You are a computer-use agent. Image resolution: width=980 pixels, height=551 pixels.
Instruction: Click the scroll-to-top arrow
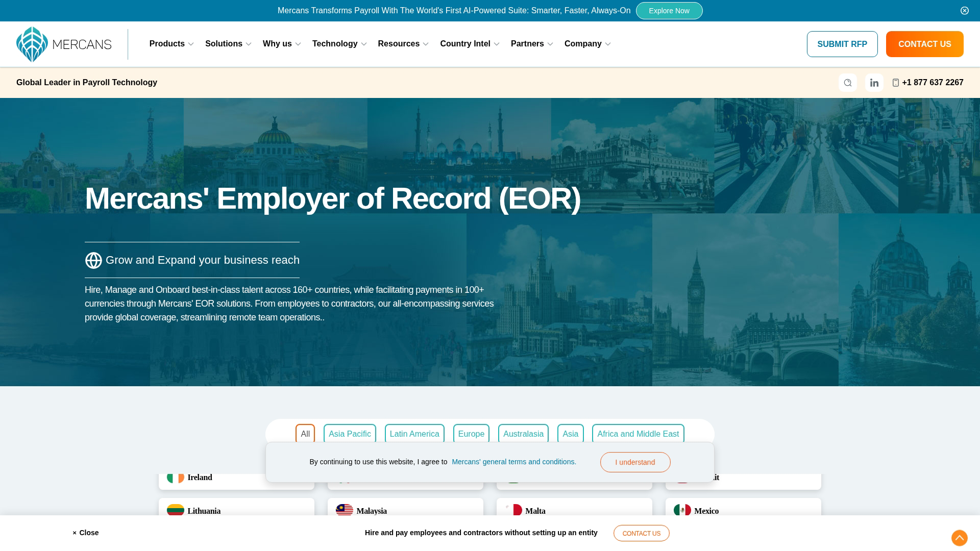click(959, 537)
